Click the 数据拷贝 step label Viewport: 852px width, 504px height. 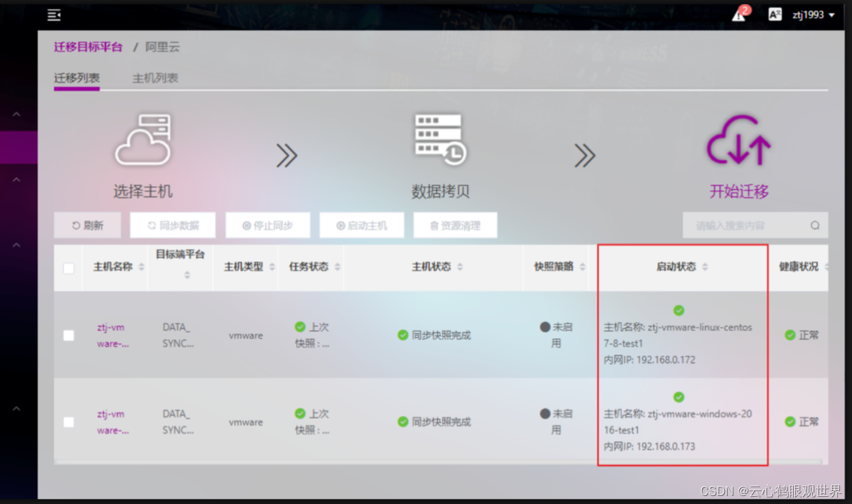[440, 191]
